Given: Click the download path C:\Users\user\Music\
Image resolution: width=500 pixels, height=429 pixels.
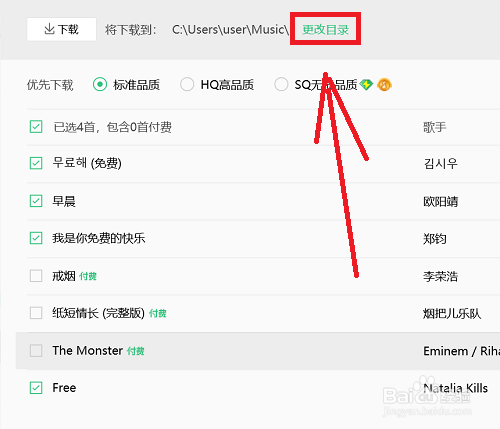Looking at the screenshot, I should pos(230,30).
